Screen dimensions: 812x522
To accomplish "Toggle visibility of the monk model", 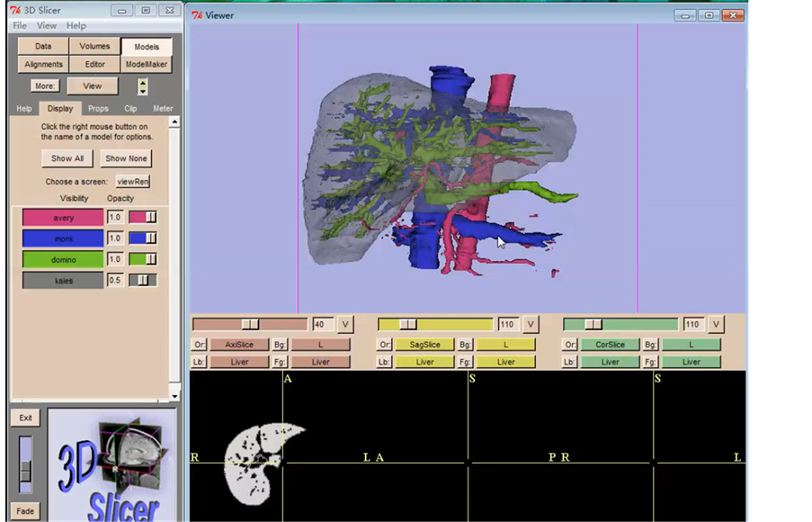I will pos(63,238).
